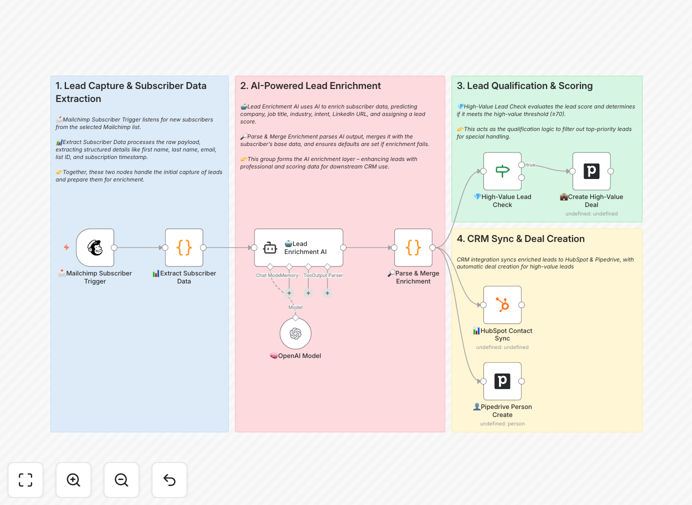The height and width of the screenshot is (505, 692).
Task: Click the Parse & Merge Enrichment code node
Action: 413,248
